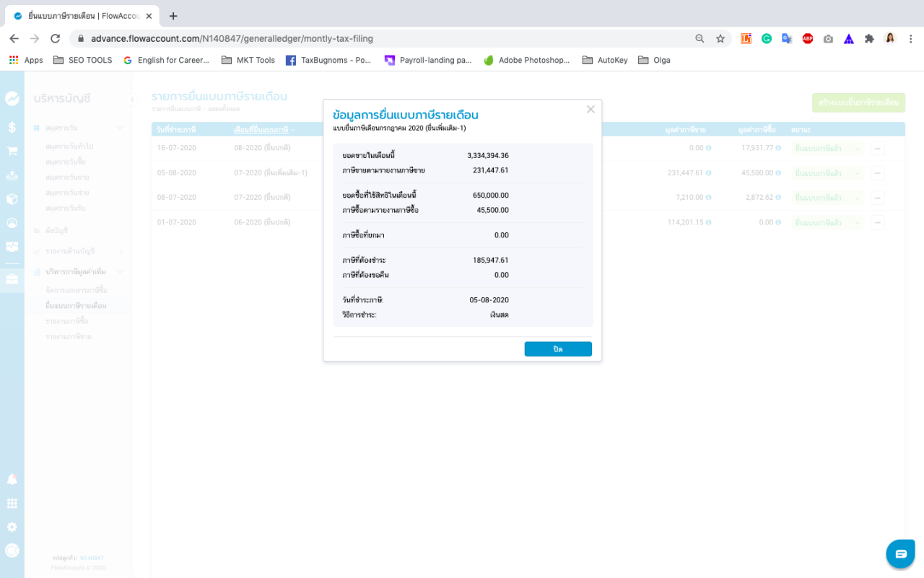Open สมุดรายวันขาย in sidebar
Screen dimensions: 924x578
pos(67,178)
